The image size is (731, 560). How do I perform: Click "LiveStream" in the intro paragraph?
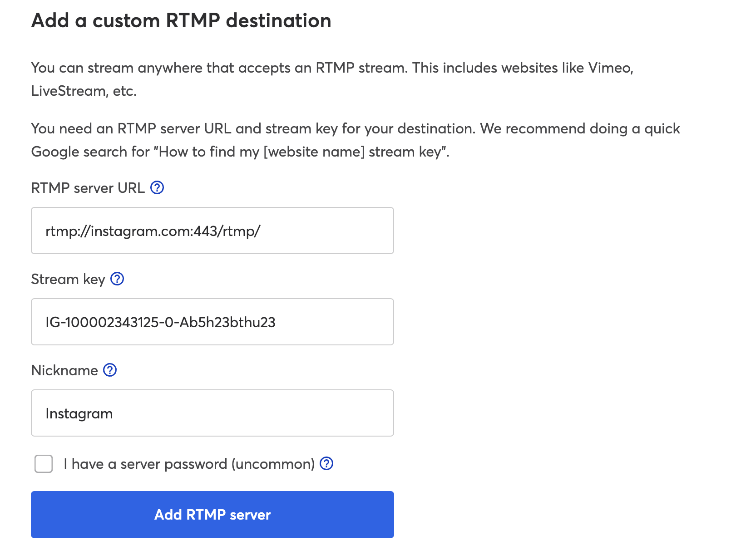tap(68, 91)
